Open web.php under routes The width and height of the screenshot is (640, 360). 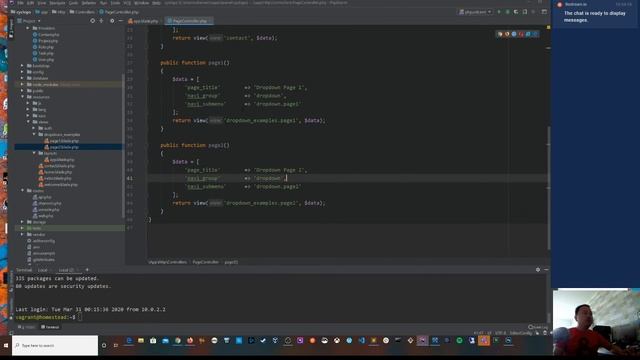click(x=43, y=216)
